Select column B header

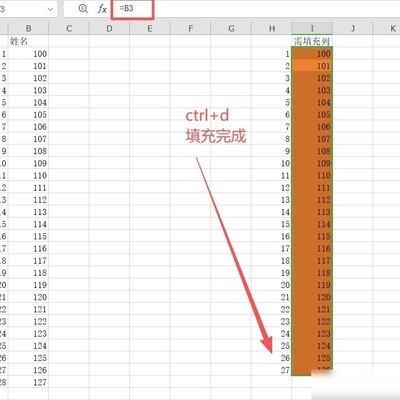[28, 29]
